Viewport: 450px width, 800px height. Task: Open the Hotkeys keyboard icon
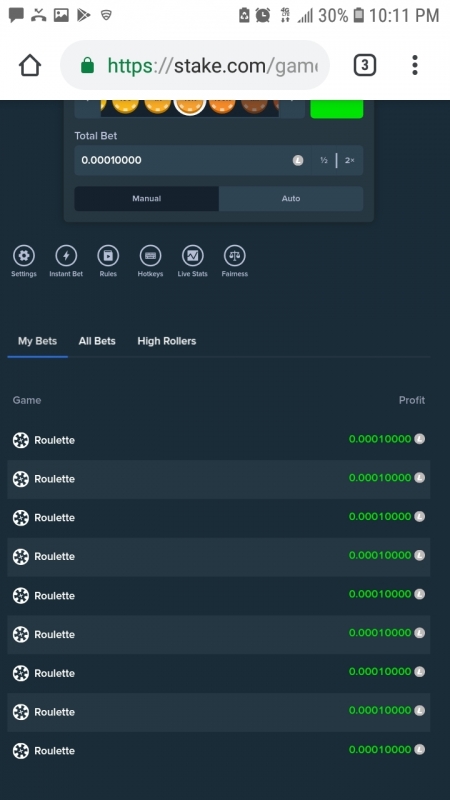tap(151, 256)
